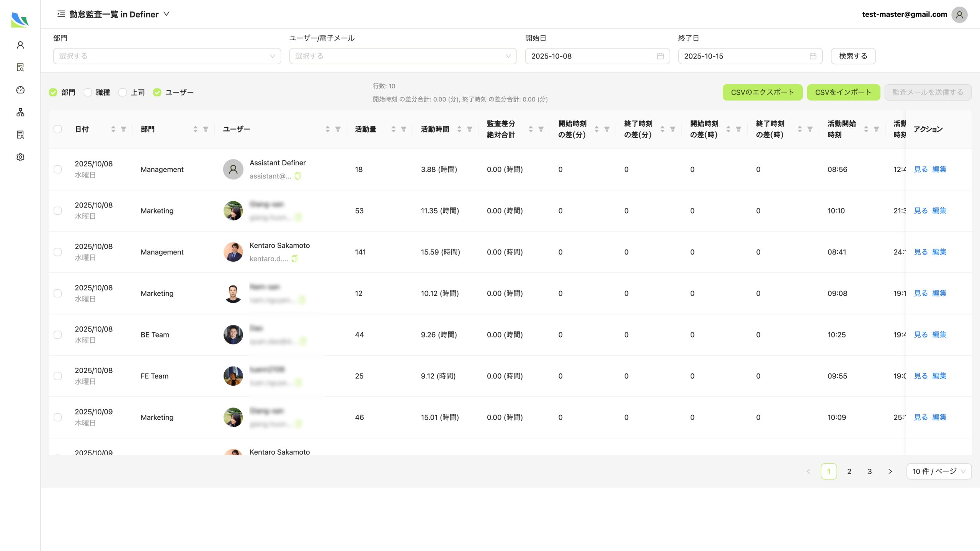Open the 10 件 / ページ page size dropdown

(938, 471)
